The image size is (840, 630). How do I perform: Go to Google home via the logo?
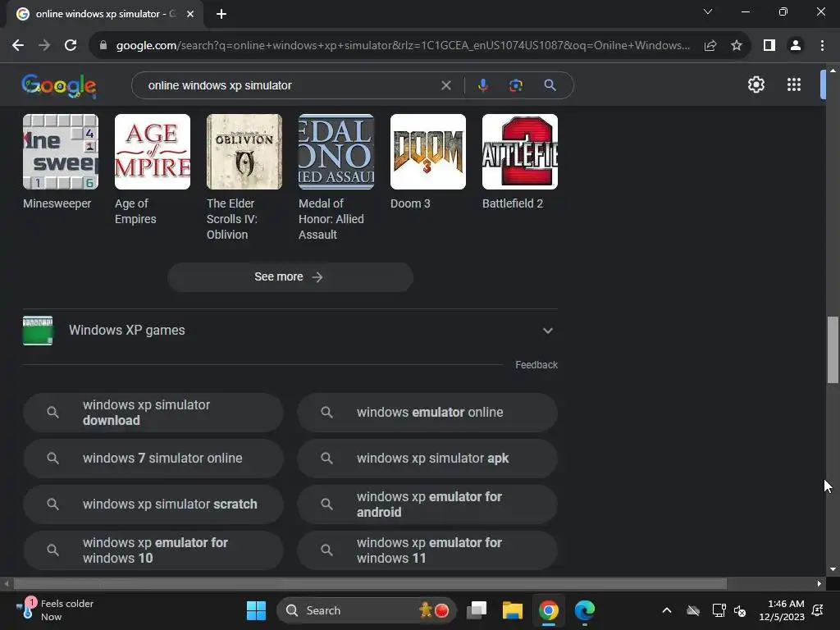click(x=59, y=85)
